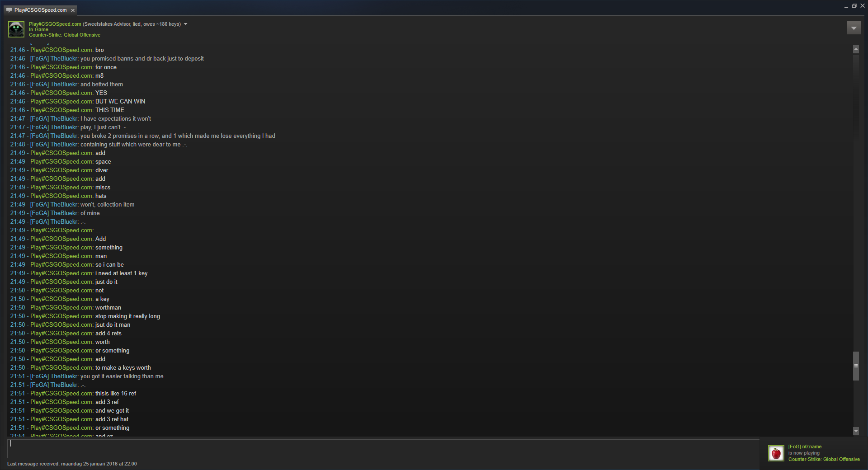
Task: Click the apple avatar in the notification
Action: pos(776,453)
